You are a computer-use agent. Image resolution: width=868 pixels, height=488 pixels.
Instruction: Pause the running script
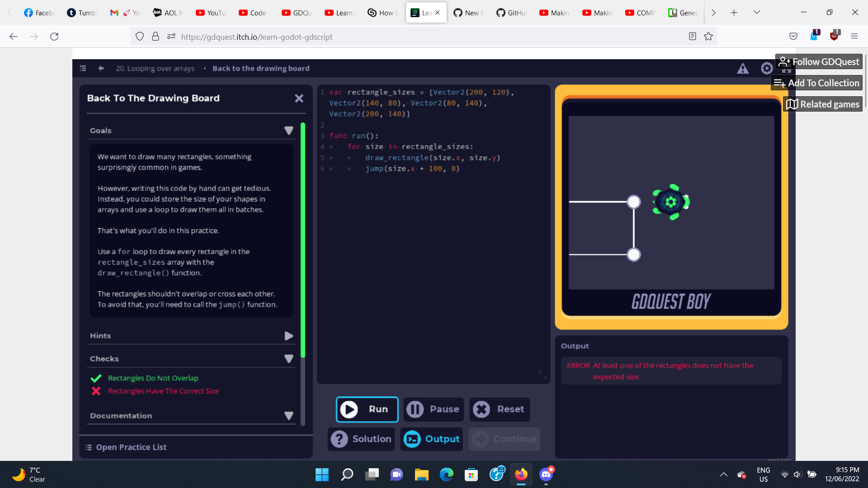click(x=434, y=409)
